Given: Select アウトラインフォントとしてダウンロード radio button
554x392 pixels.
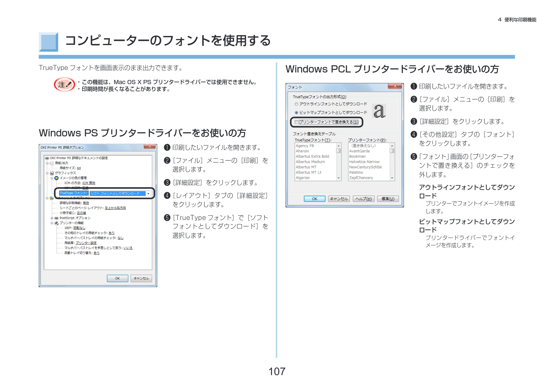Looking at the screenshot, I should (296, 104).
